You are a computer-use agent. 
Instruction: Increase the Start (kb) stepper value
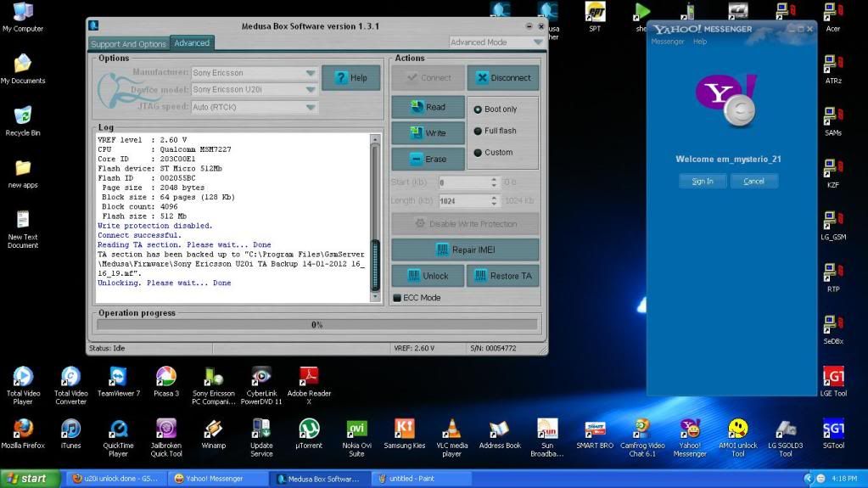[494, 179]
